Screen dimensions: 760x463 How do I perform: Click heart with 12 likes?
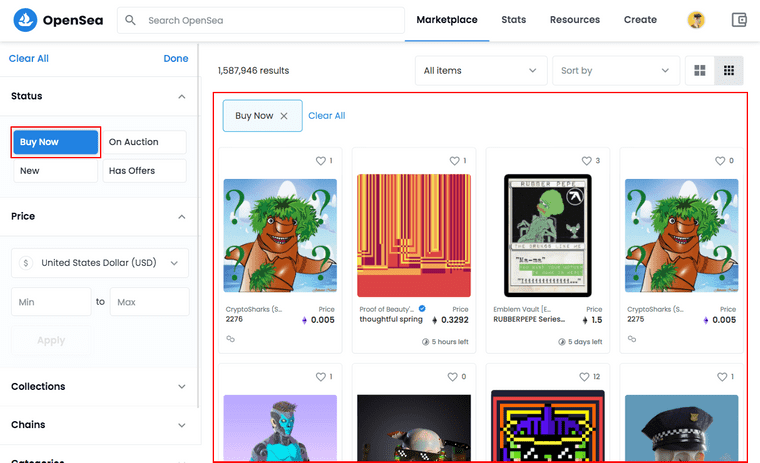coord(585,377)
